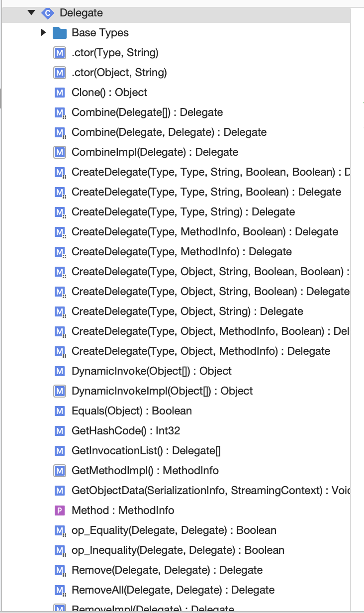Click icon beside CreateDelegate(Type, Type, String) : Delegate
The image size is (364, 613).
60,212
